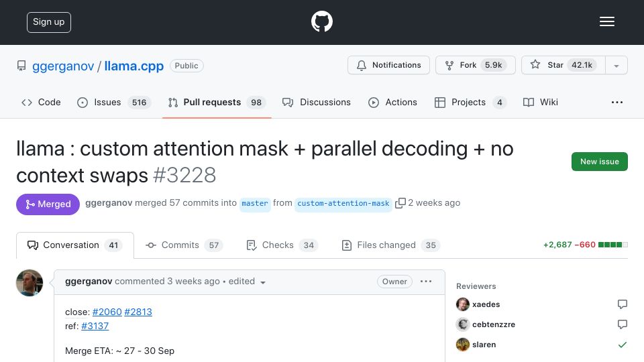Copy the head branch name icon
This screenshot has height=362, width=644.
400,203
